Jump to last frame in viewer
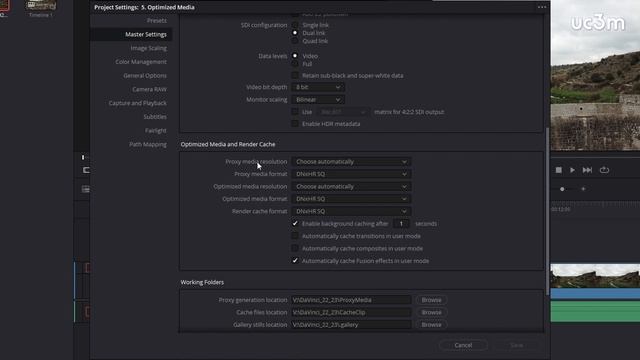The image size is (640, 360). coord(587,170)
